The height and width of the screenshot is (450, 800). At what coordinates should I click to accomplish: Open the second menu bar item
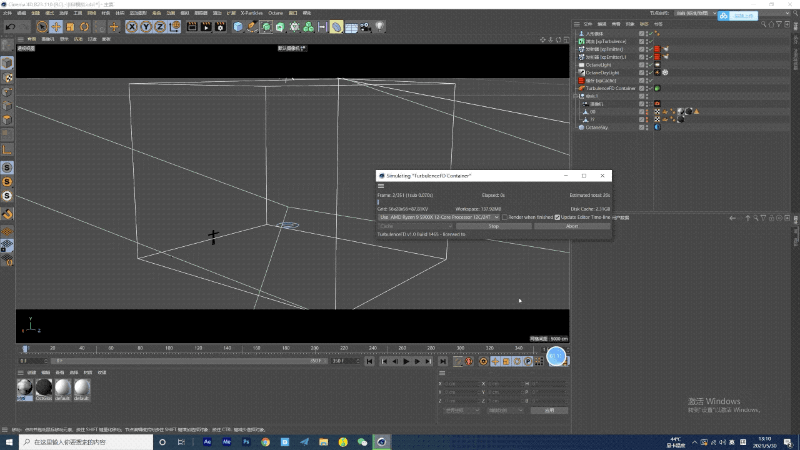click(21, 13)
